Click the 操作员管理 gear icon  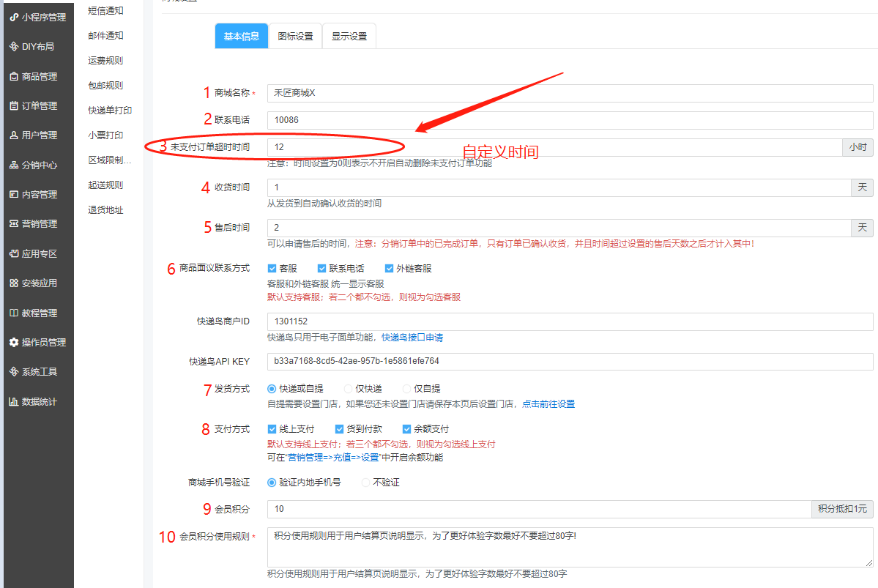coord(14,342)
